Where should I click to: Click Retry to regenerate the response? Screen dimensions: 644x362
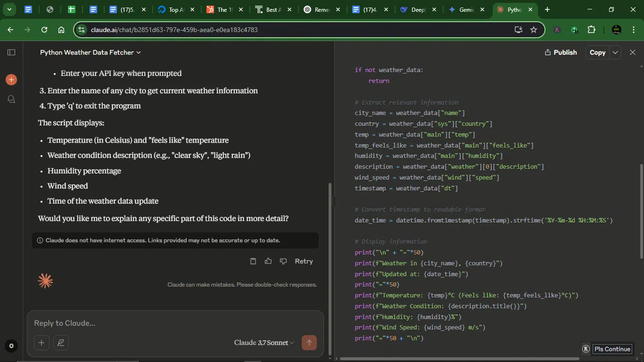(304, 261)
